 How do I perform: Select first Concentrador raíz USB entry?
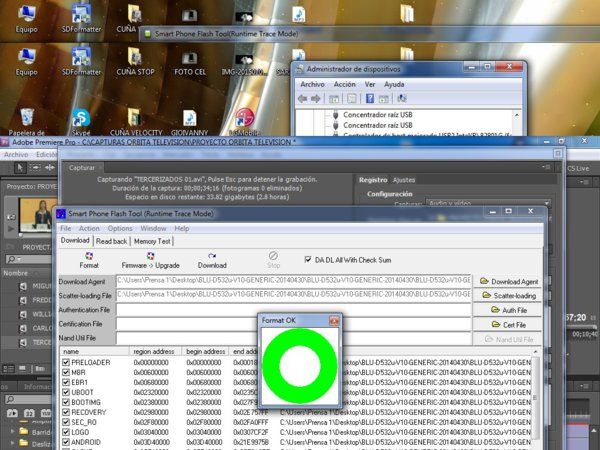point(378,114)
